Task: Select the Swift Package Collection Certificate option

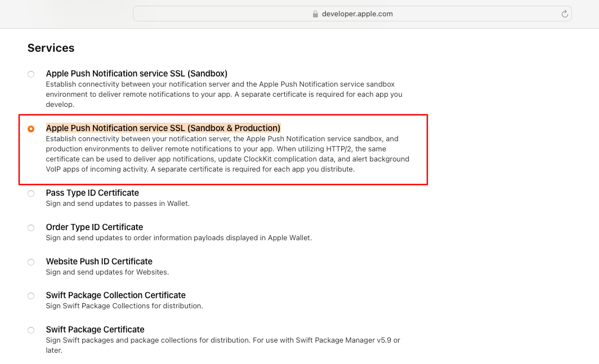Action: click(x=31, y=296)
